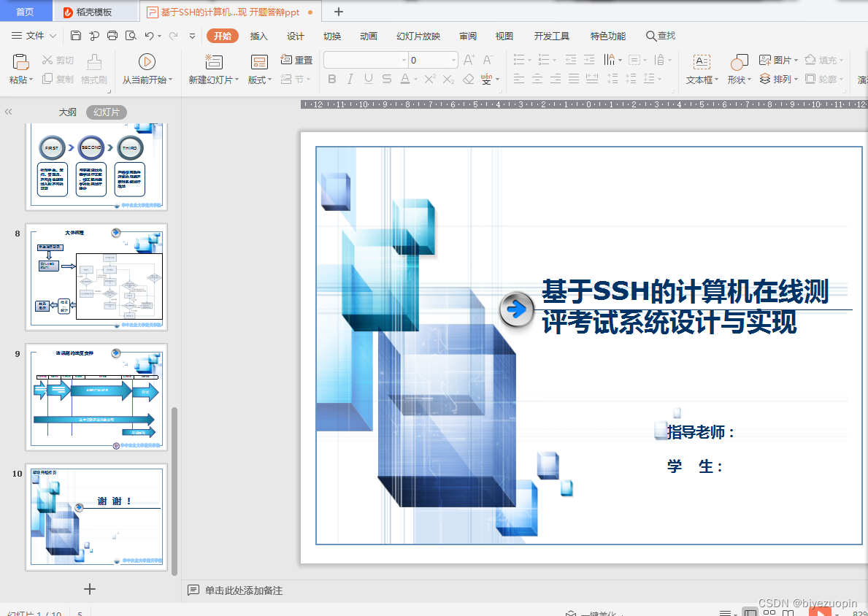Switch to the 插入 ribbon tab

[258, 35]
